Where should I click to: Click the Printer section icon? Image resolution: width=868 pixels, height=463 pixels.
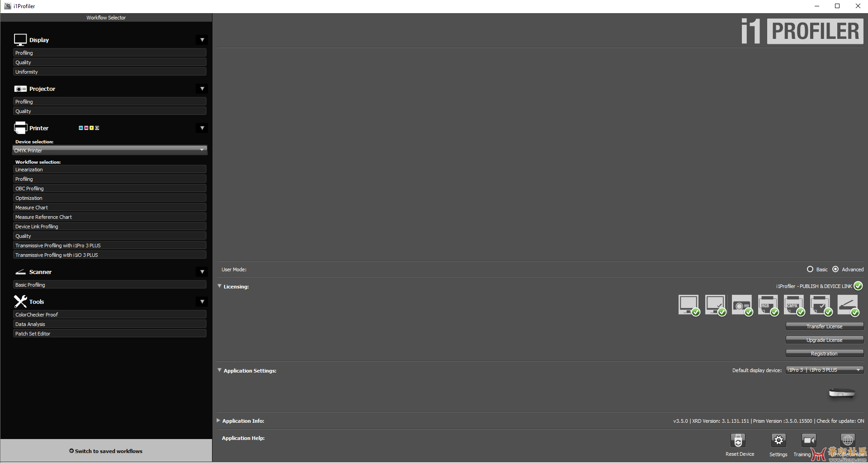pos(20,128)
